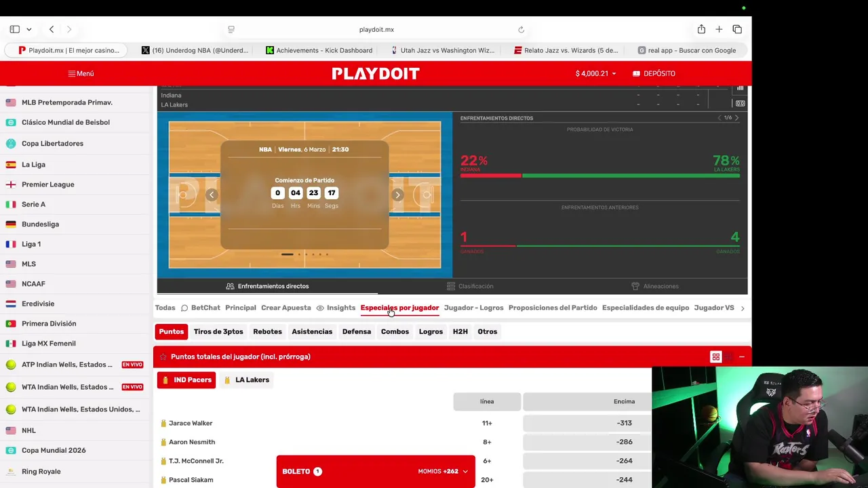Viewport: 868px width, 488px height.
Task: Click the England flag icon for Premier League
Action: coord(11,184)
